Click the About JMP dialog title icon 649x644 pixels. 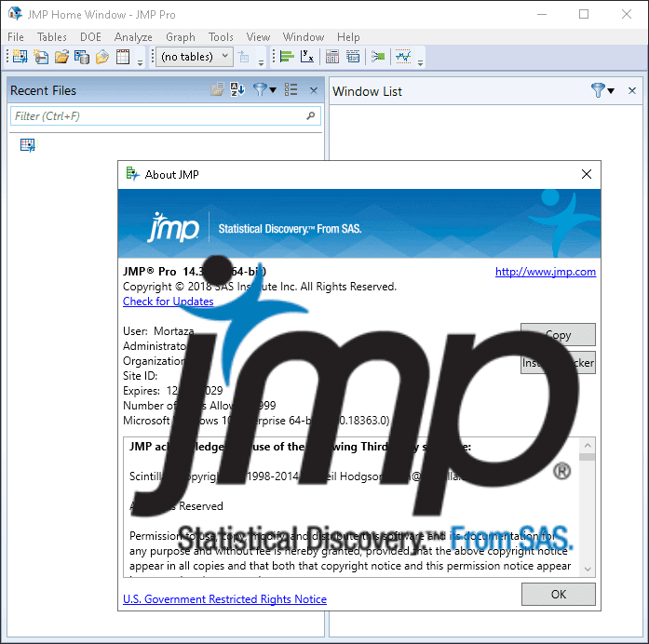tap(132, 174)
